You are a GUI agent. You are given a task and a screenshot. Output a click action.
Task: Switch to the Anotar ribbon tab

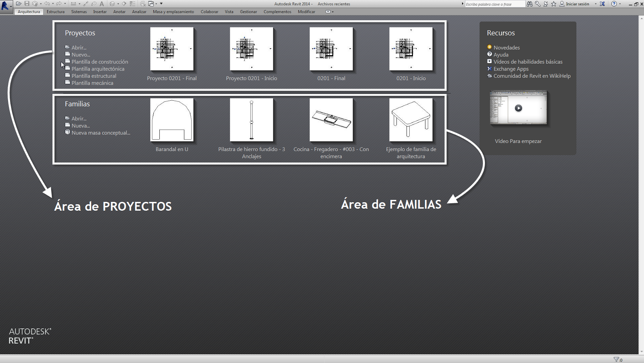119,12
